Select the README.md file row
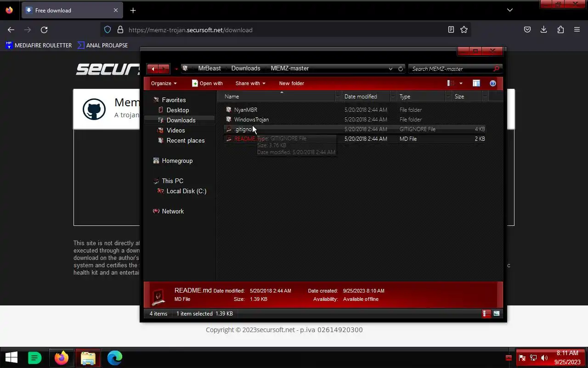The width and height of the screenshot is (588, 368). pos(354,139)
